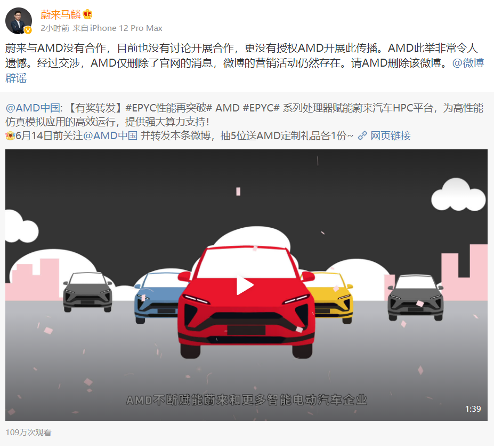Click the 109万次观看 view count
This screenshot has height=448, width=494.
tap(28, 432)
